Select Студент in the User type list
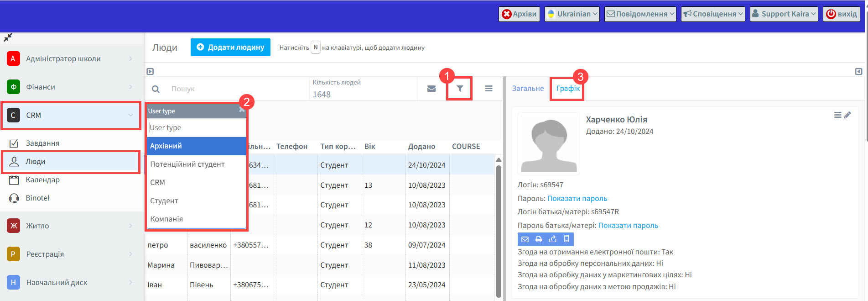Image resolution: width=868 pixels, height=301 pixels. coord(197,201)
